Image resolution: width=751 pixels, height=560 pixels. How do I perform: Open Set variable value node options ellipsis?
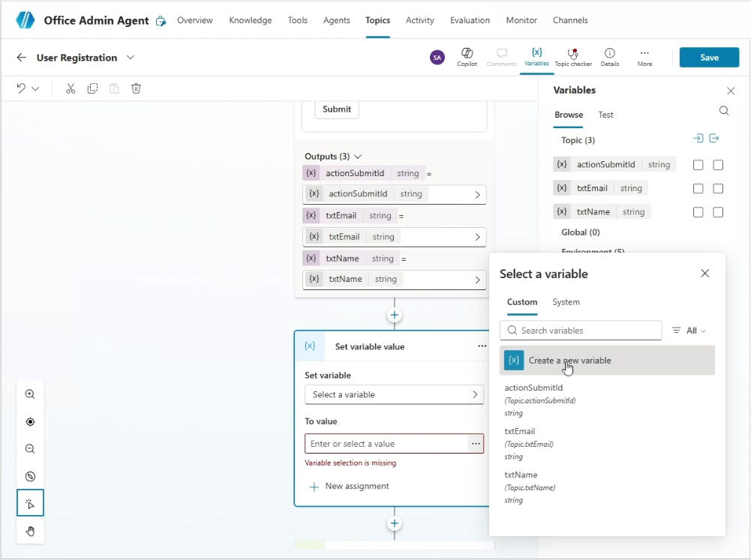point(482,346)
